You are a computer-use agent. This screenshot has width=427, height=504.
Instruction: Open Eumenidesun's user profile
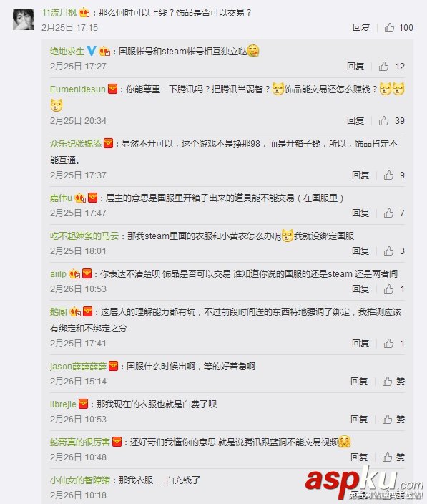pyautogui.click(x=78, y=89)
